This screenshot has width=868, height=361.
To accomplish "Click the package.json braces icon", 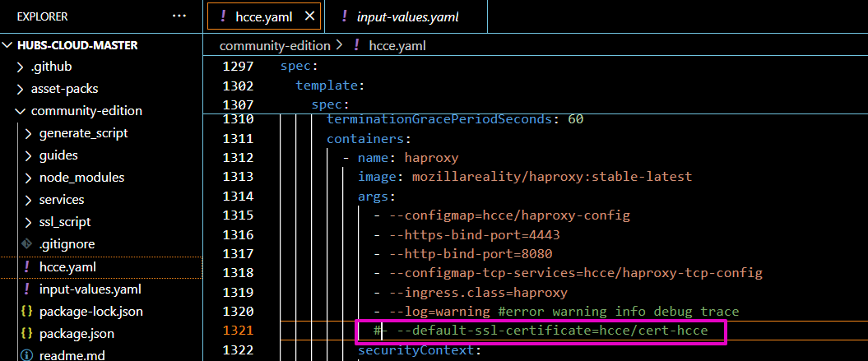I will pyautogui.click(x=26, y=333).
